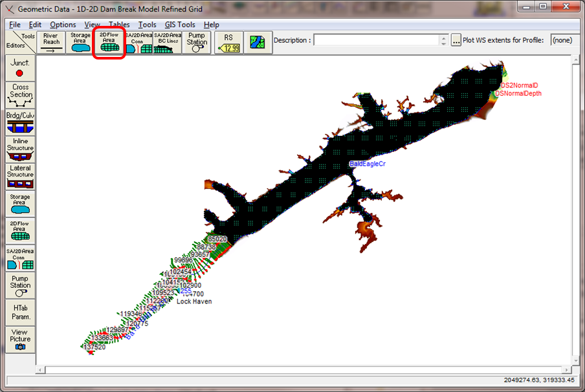Open the Inline Structure editor
Screen dimensions: 585x392
pos(20,149)
